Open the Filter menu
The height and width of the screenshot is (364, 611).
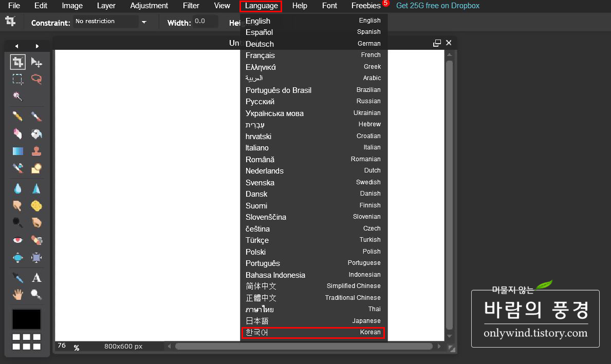pos(191,6)
